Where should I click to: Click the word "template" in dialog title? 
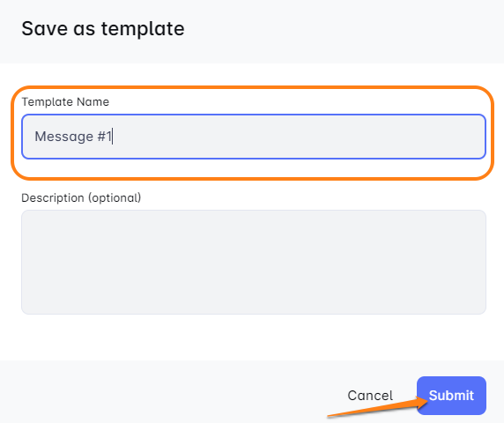point(143,29)
